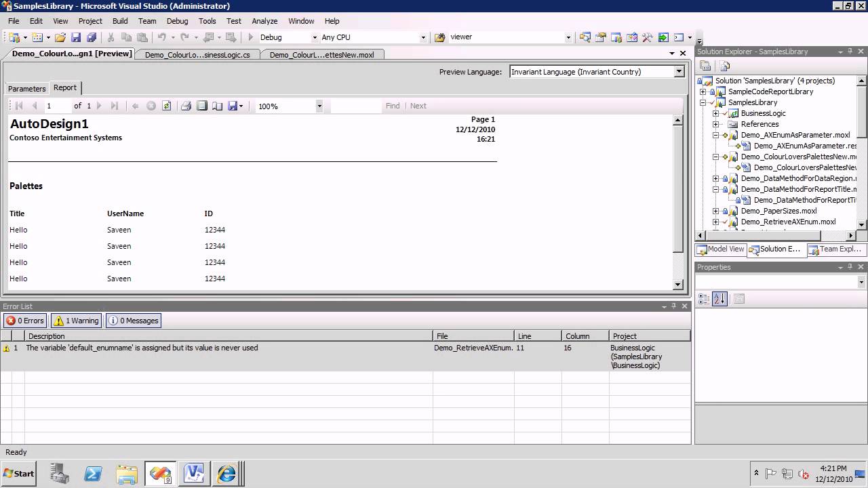Click the Find button in report toolbar
Screen dimensions: 868x488
393,106
